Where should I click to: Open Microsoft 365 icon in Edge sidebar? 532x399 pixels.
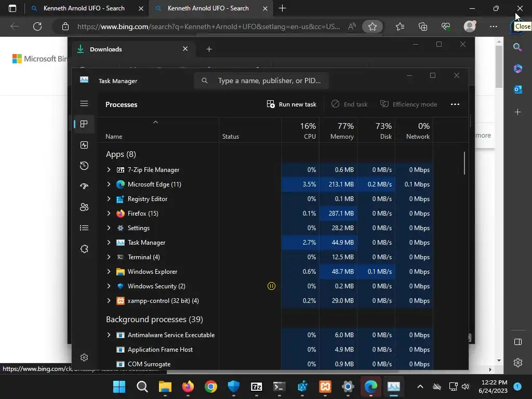click(518, 69)
